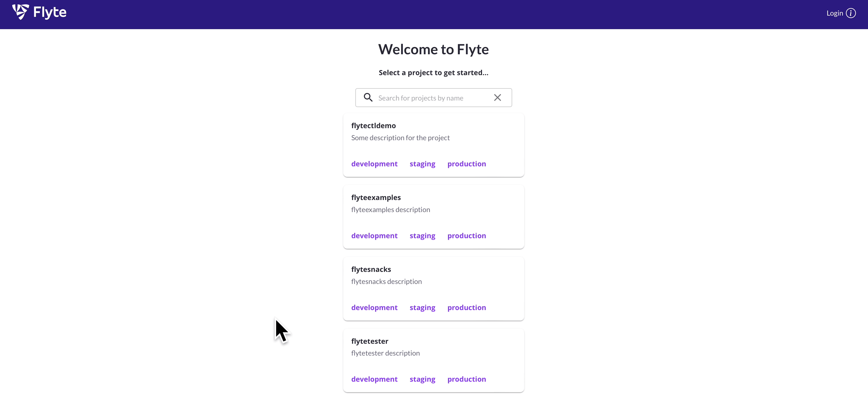
Task: Select staging environment for flytectldemo
Action: tap(422, 163)
